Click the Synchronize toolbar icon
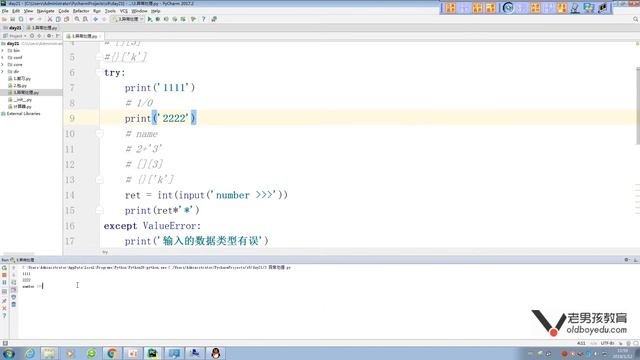640x360 pixels. (21, 19)
